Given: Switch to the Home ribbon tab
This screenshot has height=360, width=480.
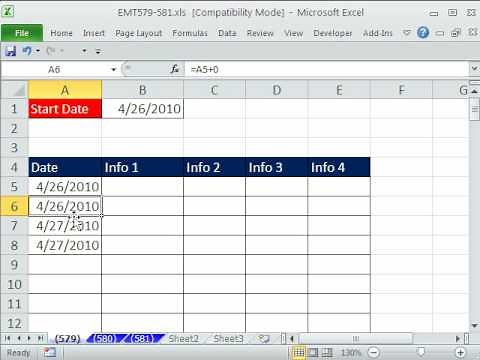Looking at the screenshot, I should 61,33.
